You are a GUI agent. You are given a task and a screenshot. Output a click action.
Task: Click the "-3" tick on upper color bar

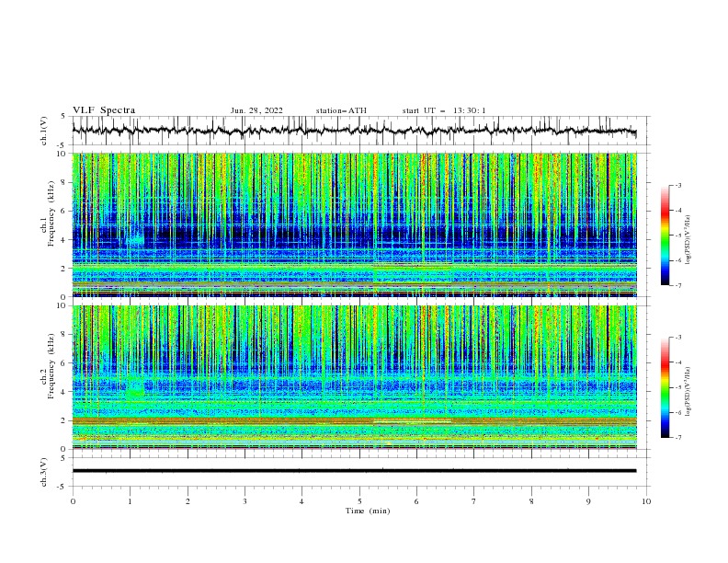coord(677,185)
